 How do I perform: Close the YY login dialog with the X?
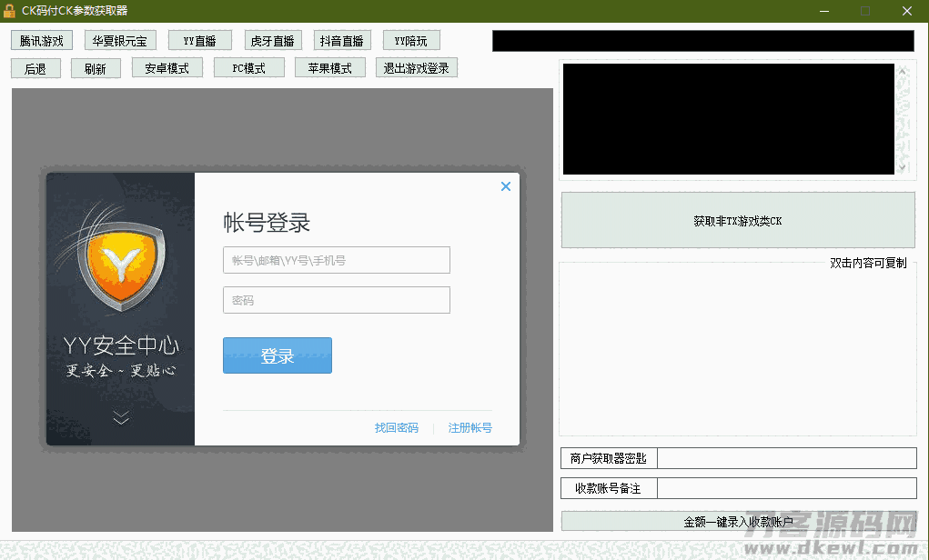[506, 186]
